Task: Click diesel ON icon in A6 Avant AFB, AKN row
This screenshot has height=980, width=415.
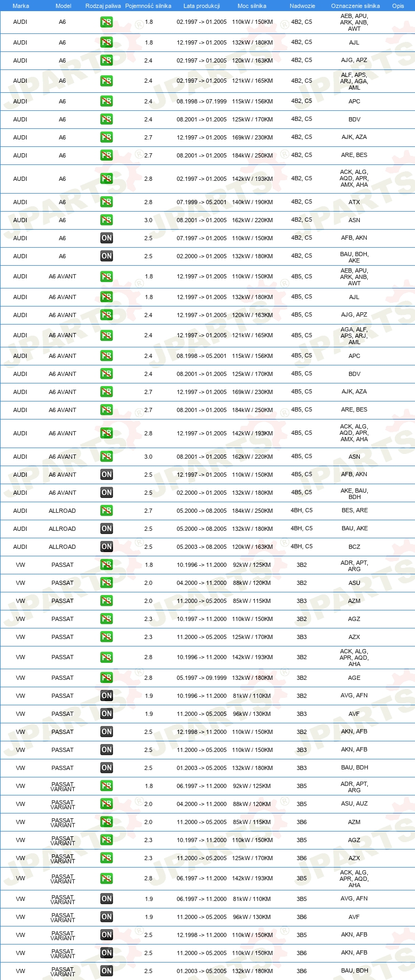Action: (x=107, y=475)
